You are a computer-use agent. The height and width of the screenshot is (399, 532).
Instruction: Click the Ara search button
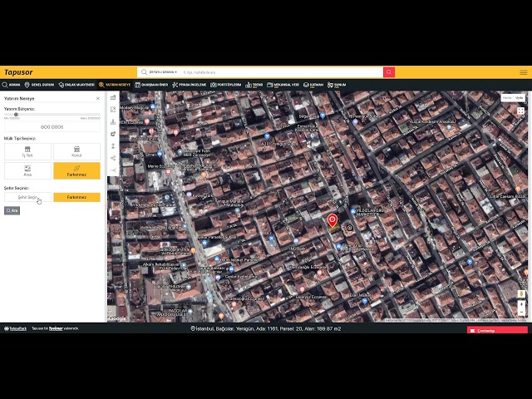pos(12,210)
